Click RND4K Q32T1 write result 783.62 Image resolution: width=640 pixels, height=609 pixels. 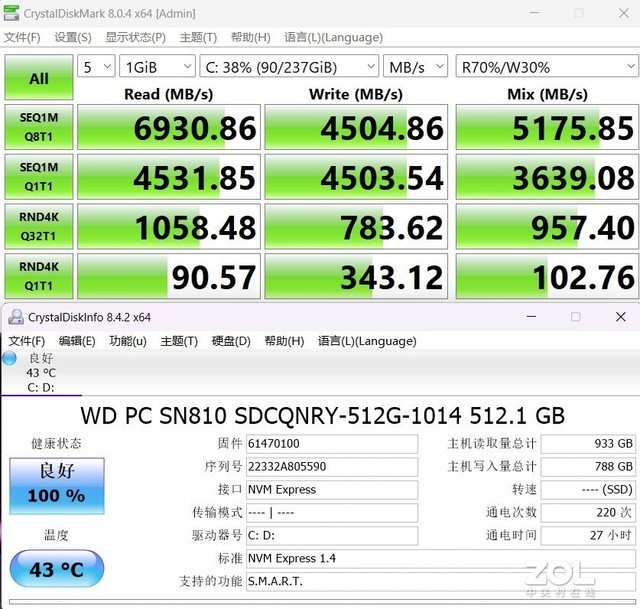356,227
